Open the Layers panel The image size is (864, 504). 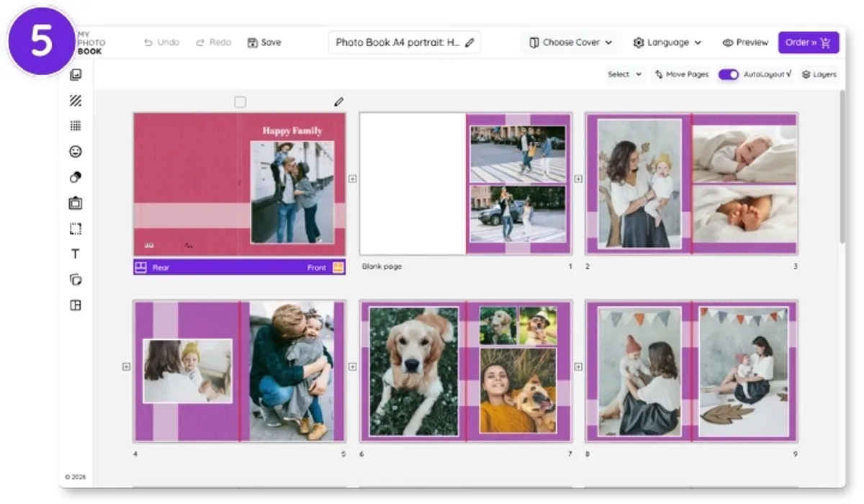tap(819, 74)
